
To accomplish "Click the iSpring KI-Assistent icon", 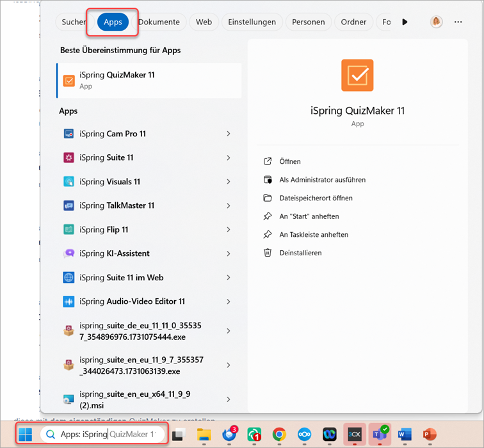I will click(69, 253).
